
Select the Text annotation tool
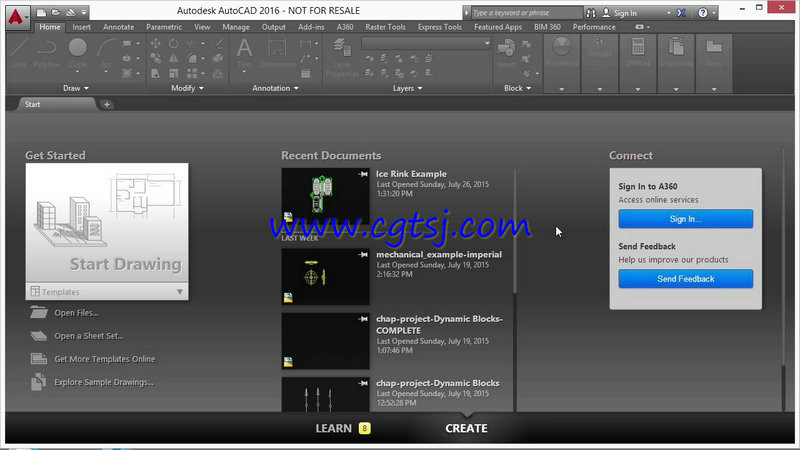(244, 54)
